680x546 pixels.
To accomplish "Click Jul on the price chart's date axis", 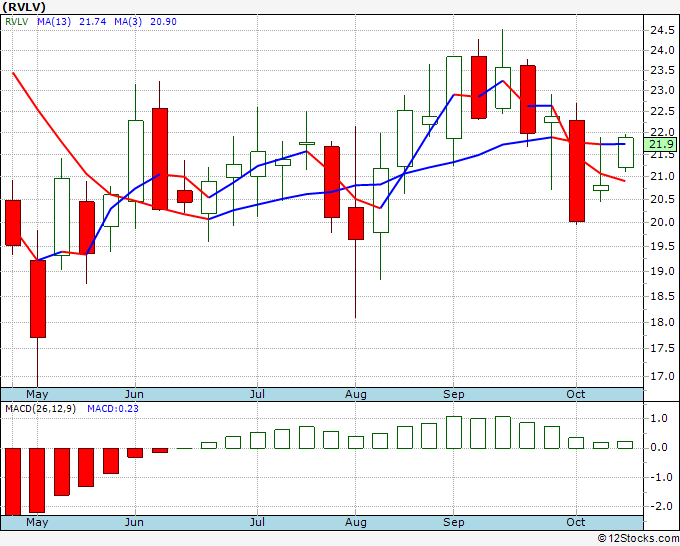I will click(x=257, y=394).
